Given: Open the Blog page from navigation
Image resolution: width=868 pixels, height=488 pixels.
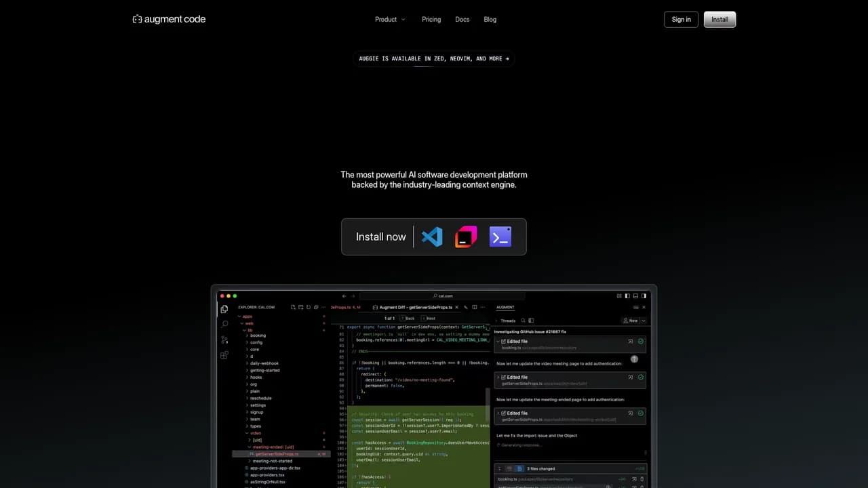Looking at the screenshot, I should (x=490, y=20).
